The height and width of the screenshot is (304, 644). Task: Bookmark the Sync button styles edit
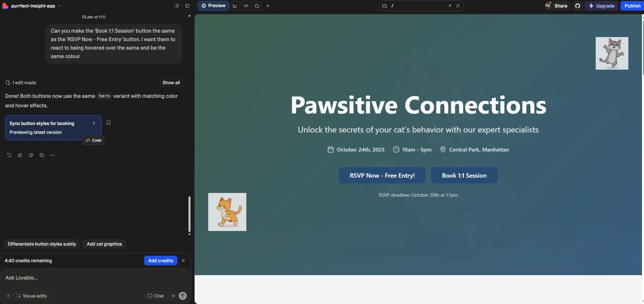click(109, 123)
